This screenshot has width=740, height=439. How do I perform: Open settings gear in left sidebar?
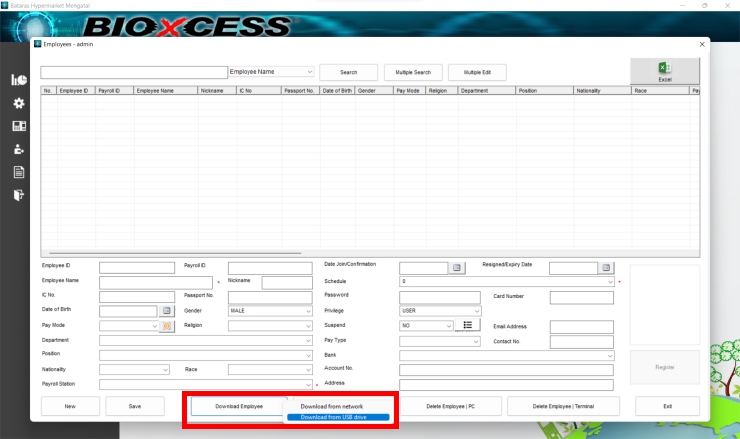click(18, 103)
